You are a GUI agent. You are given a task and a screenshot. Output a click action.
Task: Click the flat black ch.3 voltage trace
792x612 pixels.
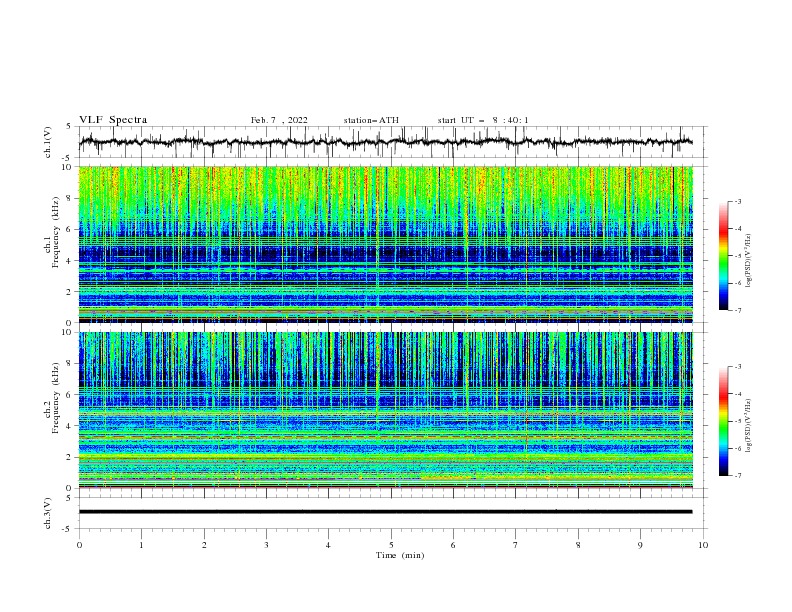tap(385, 512)
